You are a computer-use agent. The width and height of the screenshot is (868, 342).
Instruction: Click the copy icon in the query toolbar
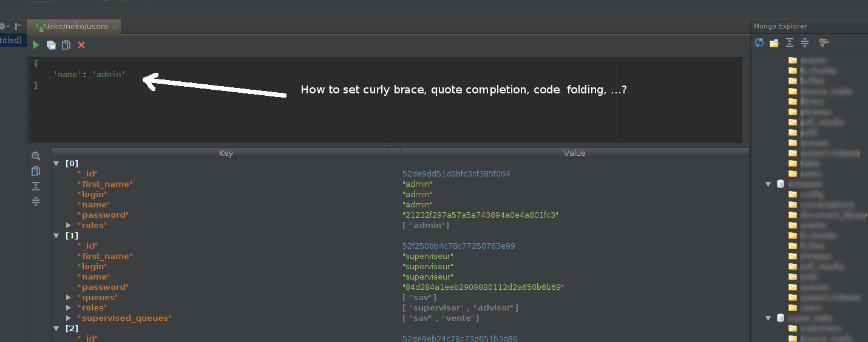pos(66,45)
